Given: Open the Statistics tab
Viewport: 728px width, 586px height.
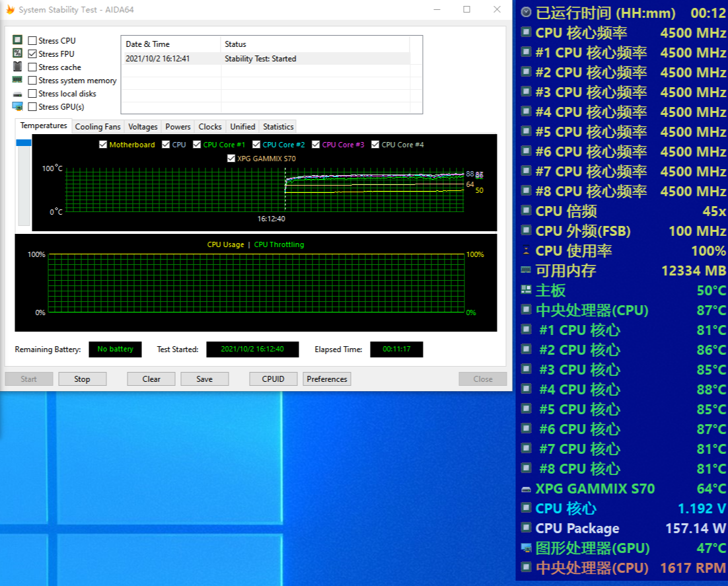Looking at the screenshot, I should 277,127.
